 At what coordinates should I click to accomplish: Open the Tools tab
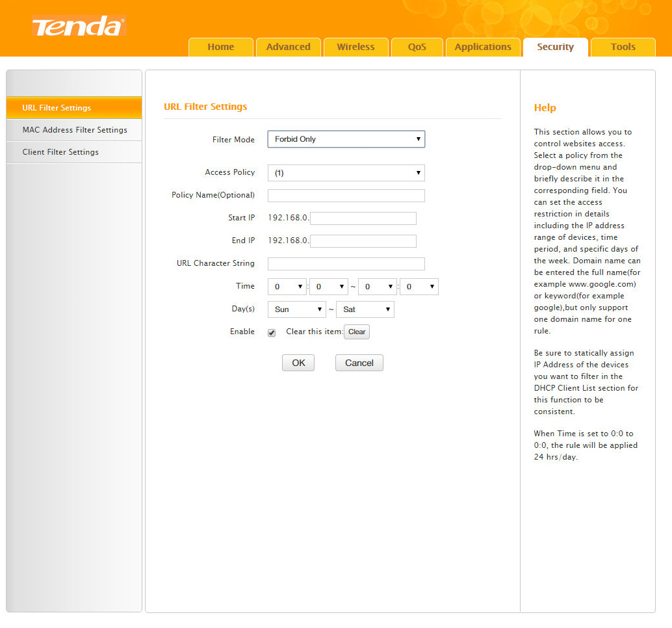tap(623, 47)
